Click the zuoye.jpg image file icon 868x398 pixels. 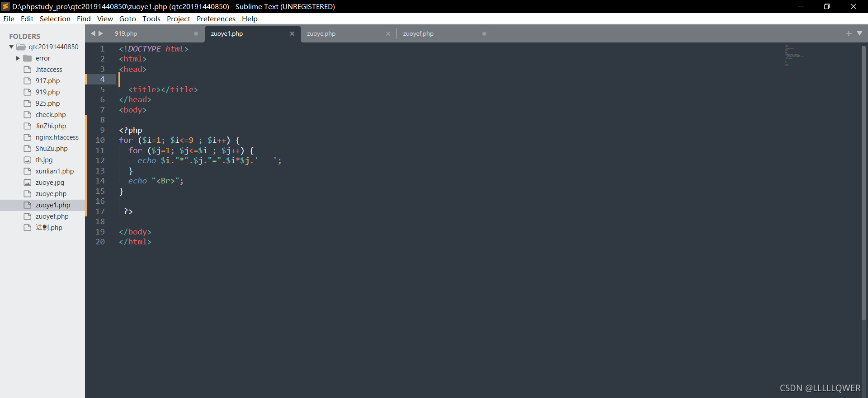pos(28,183)
